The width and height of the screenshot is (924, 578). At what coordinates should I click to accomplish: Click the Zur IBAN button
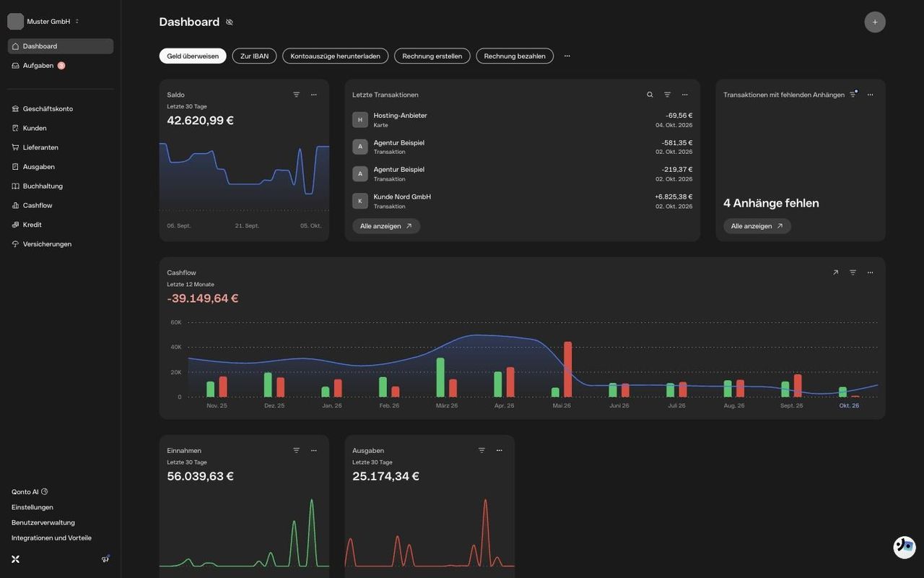point(254,56)
